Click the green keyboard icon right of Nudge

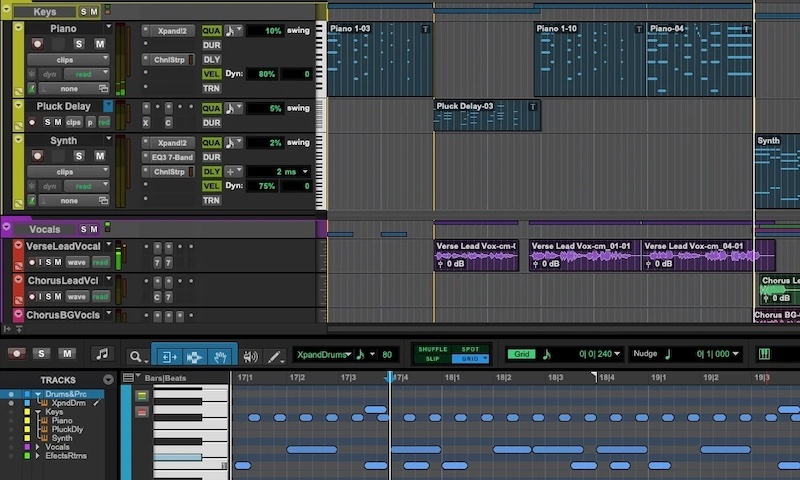click(x=765, y=354)
